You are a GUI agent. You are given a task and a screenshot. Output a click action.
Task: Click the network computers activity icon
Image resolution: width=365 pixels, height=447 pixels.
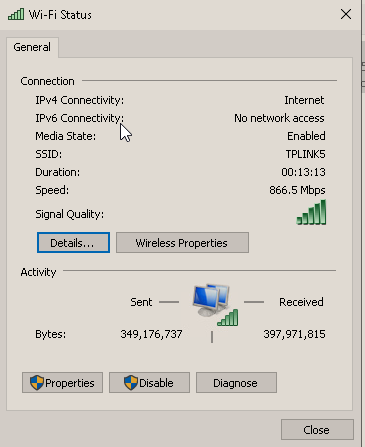tap(215, 304)
